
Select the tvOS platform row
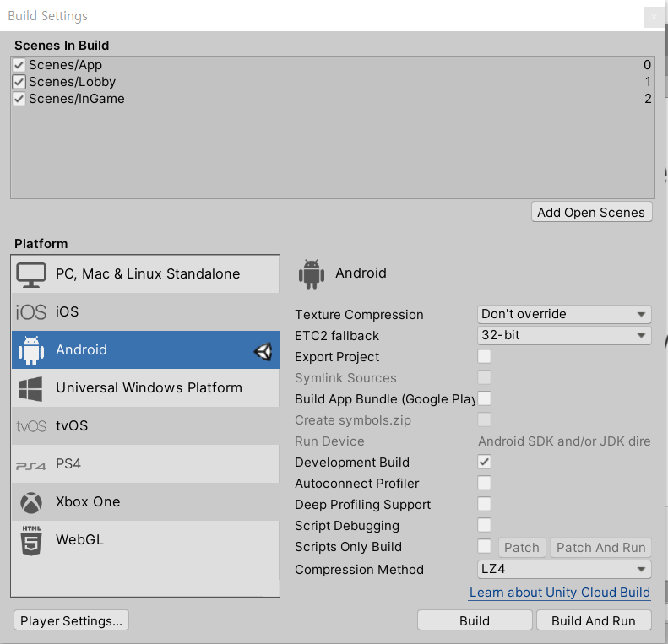click(145, 426)
